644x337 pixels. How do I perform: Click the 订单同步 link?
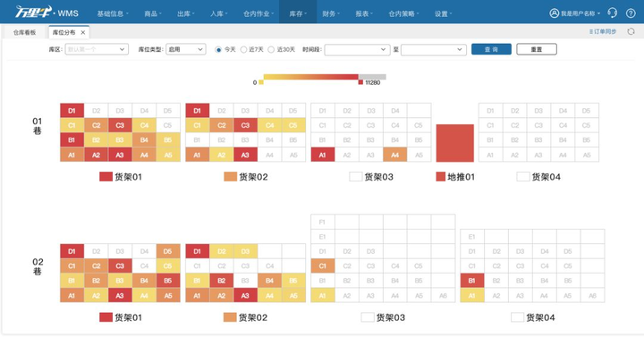tap(603, 31)
